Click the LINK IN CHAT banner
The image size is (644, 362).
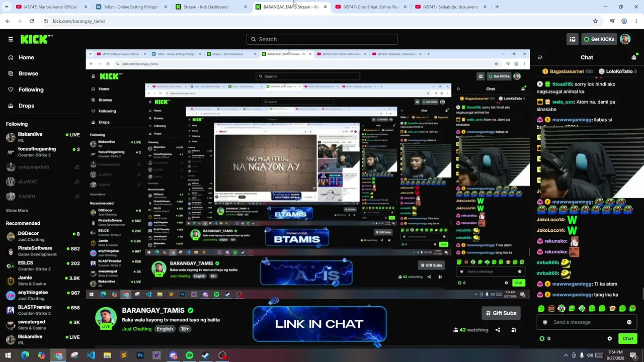[319, 324]
